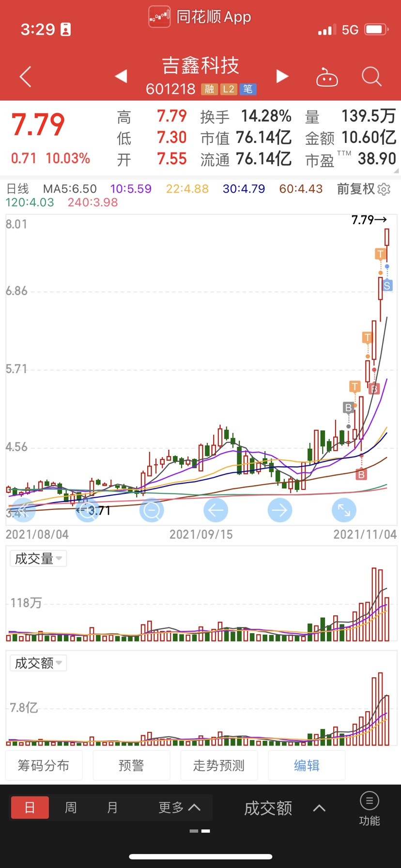Tap the 同花顺 App logo icon
401x868 pixels.
click(159, 17)
